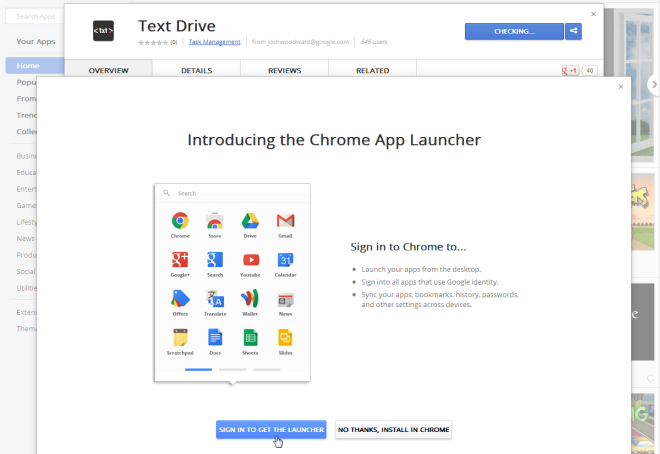The image size is (660, 454).
Task: Click Sign into all apps that use Google identity
Action: coord(430,282)
